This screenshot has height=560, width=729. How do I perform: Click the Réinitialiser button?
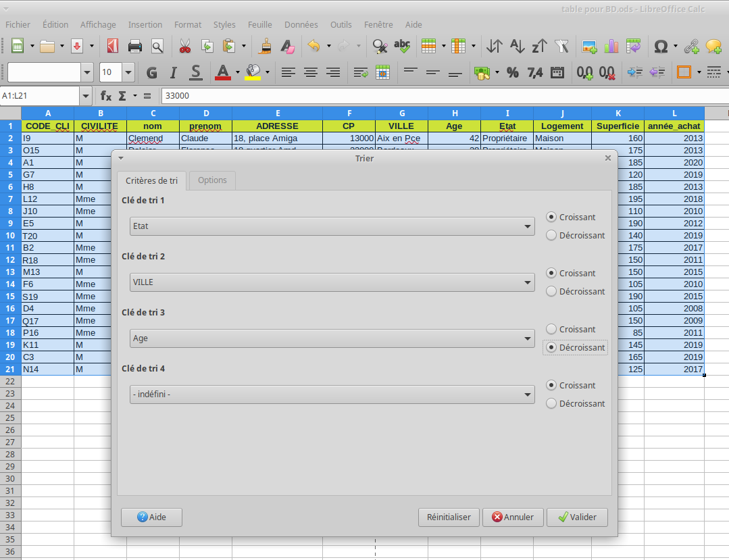click(449, 517)
